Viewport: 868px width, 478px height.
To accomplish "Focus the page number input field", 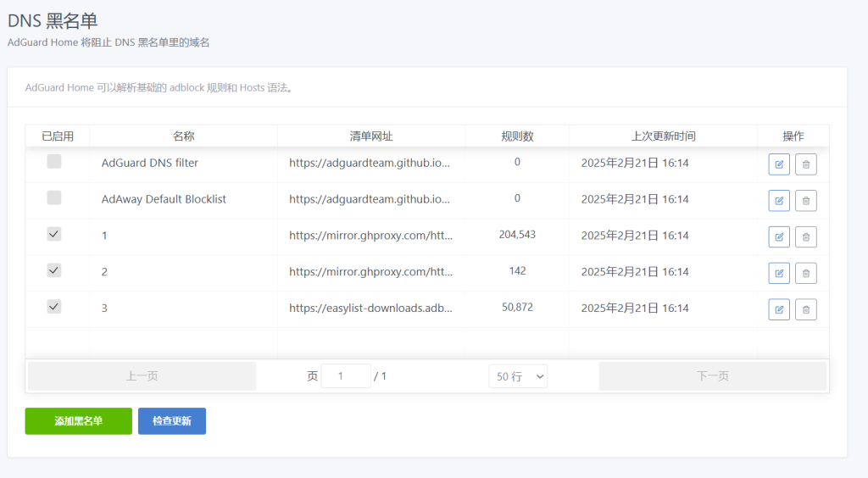I will [346, 376].
